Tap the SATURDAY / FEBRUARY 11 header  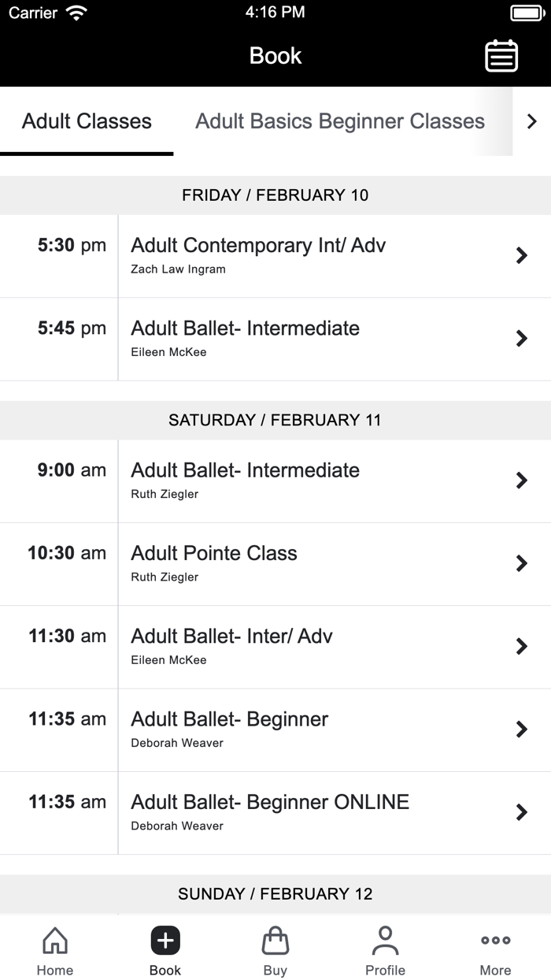tap(275, 420)
